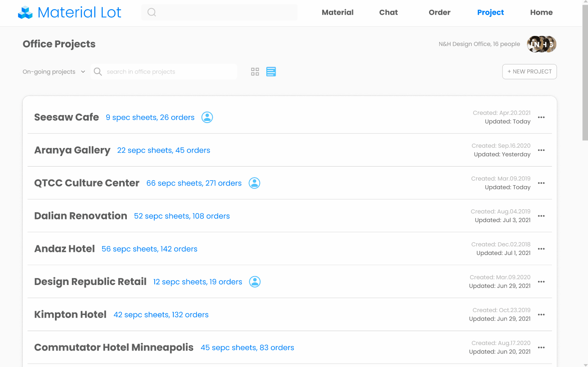Open more options for QTCC Culture Center

541,183
